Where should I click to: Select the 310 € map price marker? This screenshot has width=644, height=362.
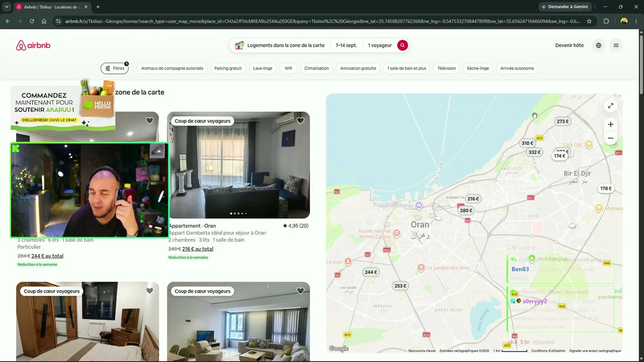(527, 143)
